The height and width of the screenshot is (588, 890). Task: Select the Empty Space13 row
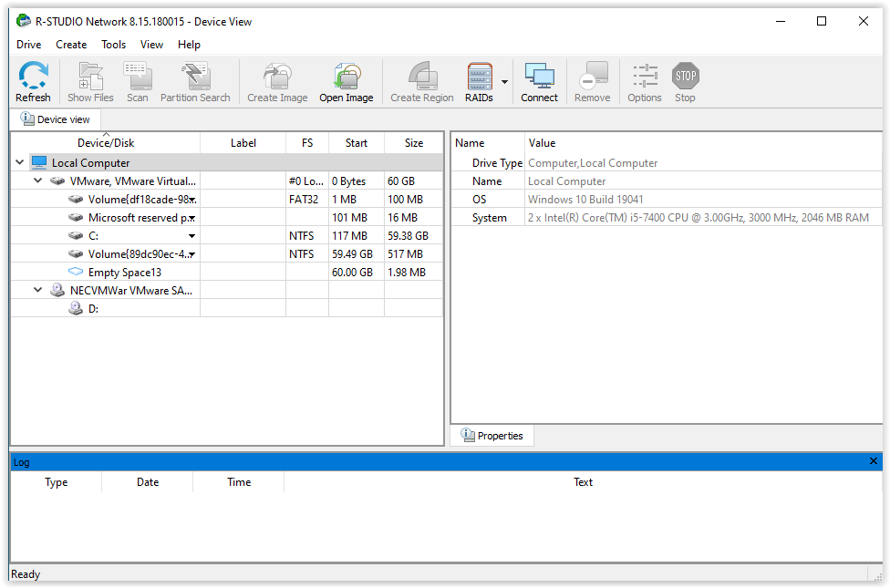click(226, 272)
